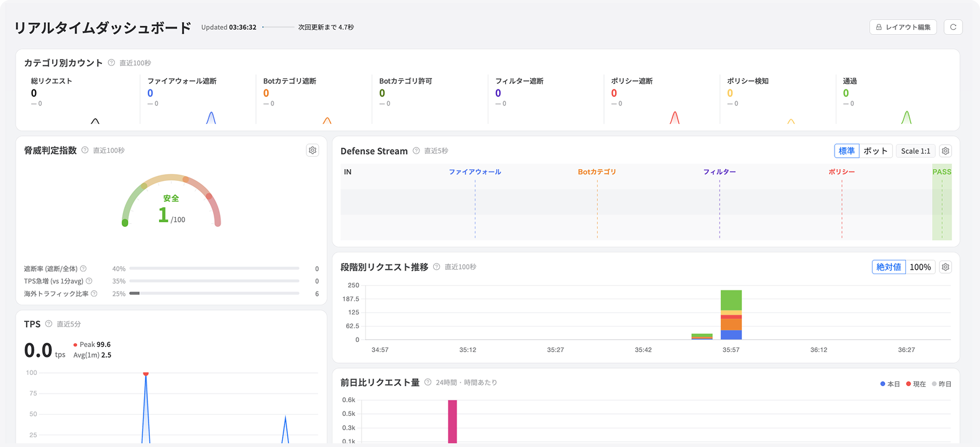Click the フィルター遮断 counter label

[x=520, y=81]
